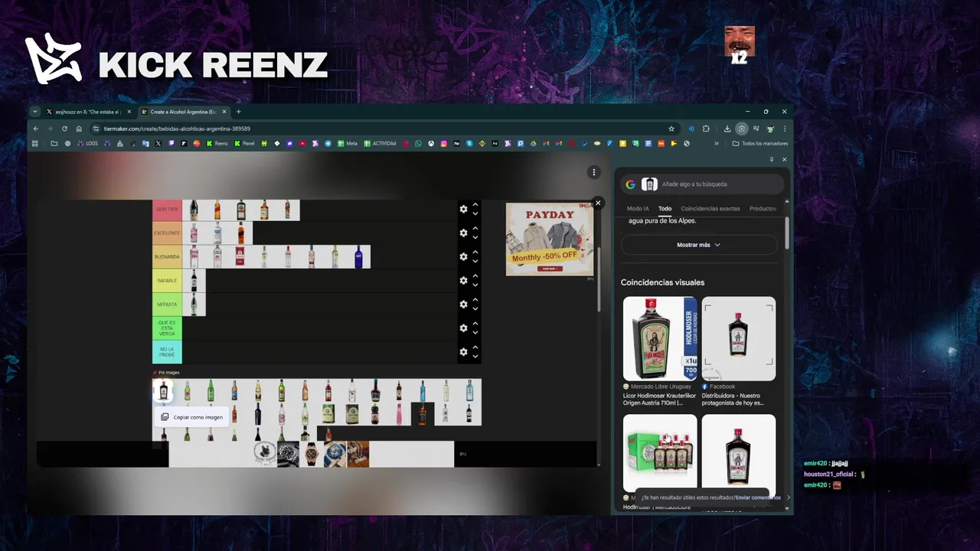Open the extensions puzzle icon

(706, 129)
